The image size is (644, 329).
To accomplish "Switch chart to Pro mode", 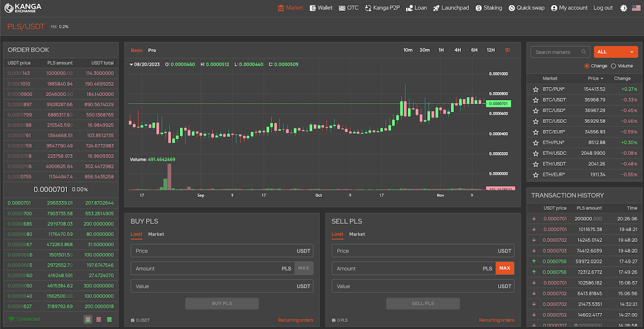I will pos(152,50).
